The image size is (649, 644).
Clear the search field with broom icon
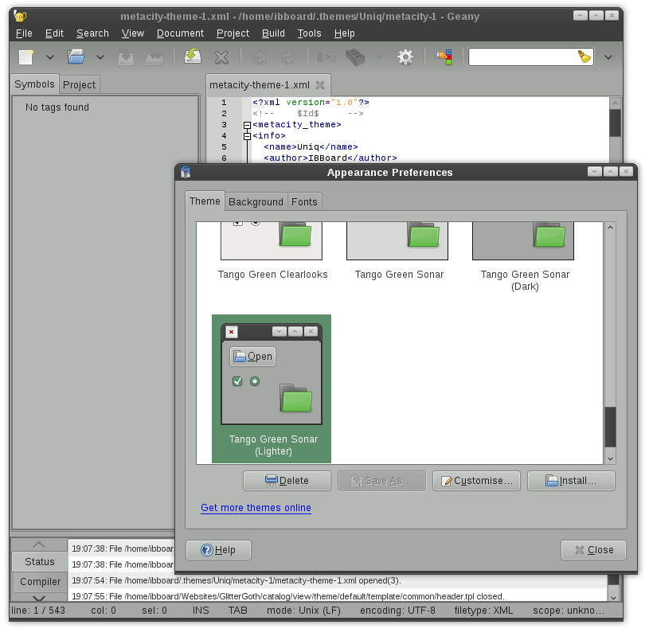pos(584,57)
